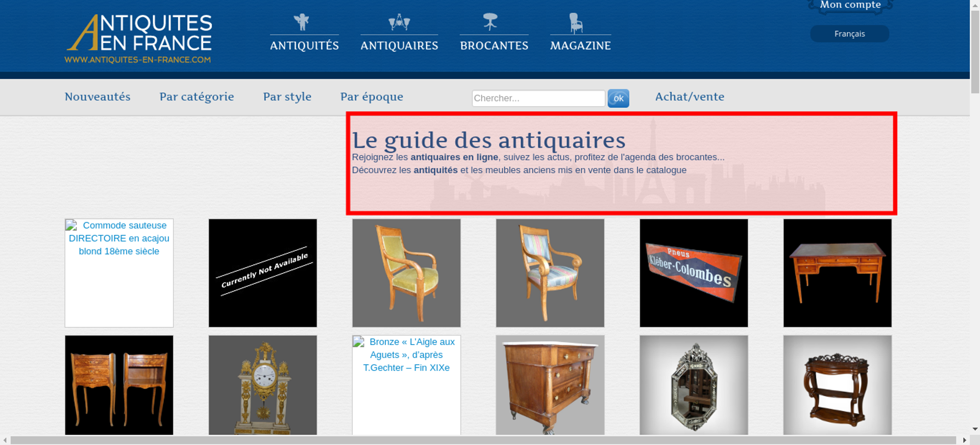Go to the Nouveautés section

[x=98, y=97]
